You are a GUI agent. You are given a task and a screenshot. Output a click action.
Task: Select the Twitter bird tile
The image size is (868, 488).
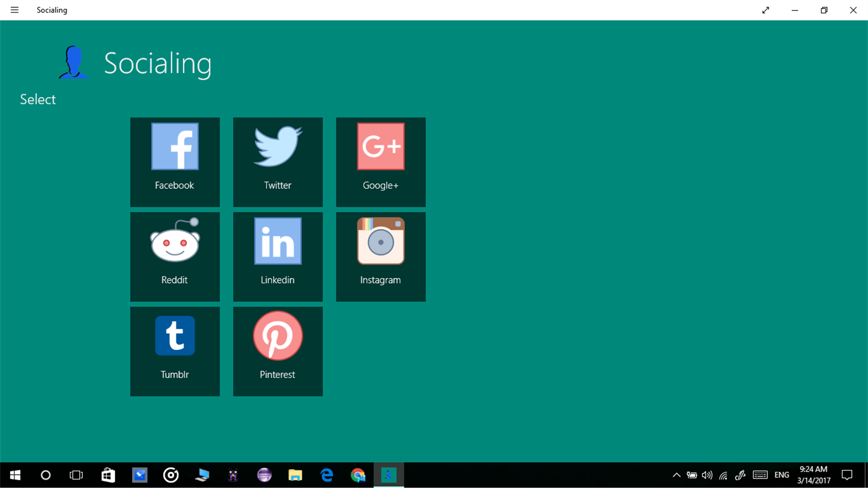pyautogui.click(x=278, y=162)
